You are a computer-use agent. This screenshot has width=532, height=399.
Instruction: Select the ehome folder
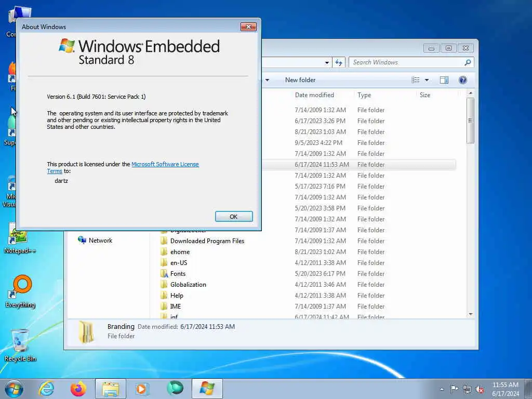click(x=180, y=252)
